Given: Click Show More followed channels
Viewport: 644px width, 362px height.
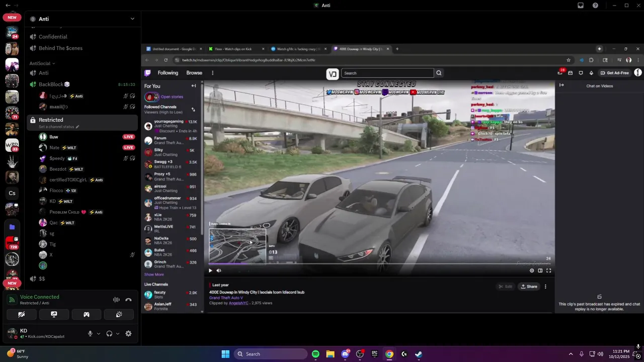Looking at the screenshot, I should (x=154, y=275).
